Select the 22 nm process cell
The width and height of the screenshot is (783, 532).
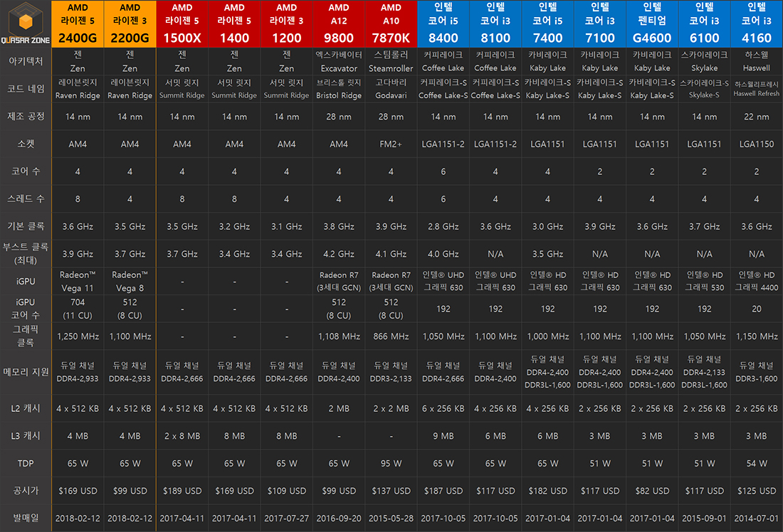pyautogui.click(x=756, y=117)
